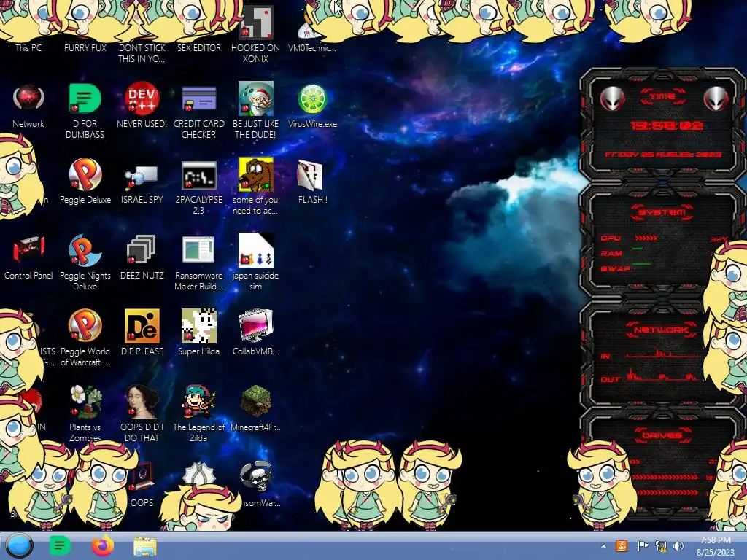Select the 2PACALYPSE 2.3 console icon
This screenshot has width=747, height=560.
[x=198, y=175]
